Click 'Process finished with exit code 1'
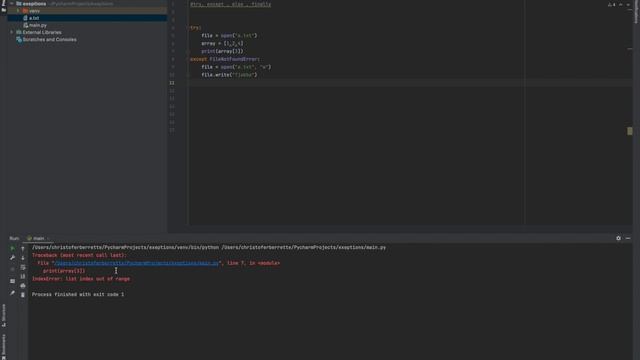 [78, 294]
